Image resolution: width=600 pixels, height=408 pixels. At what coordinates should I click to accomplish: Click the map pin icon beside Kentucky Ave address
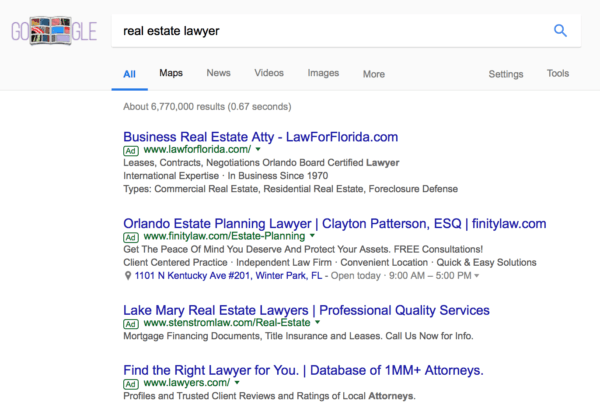tap(128, 276)
